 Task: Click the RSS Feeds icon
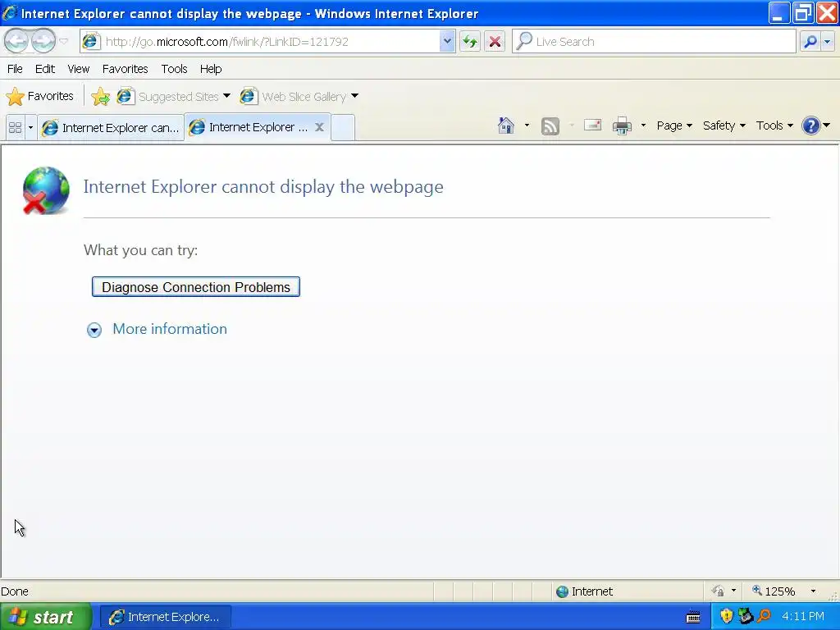pos(550,126)
